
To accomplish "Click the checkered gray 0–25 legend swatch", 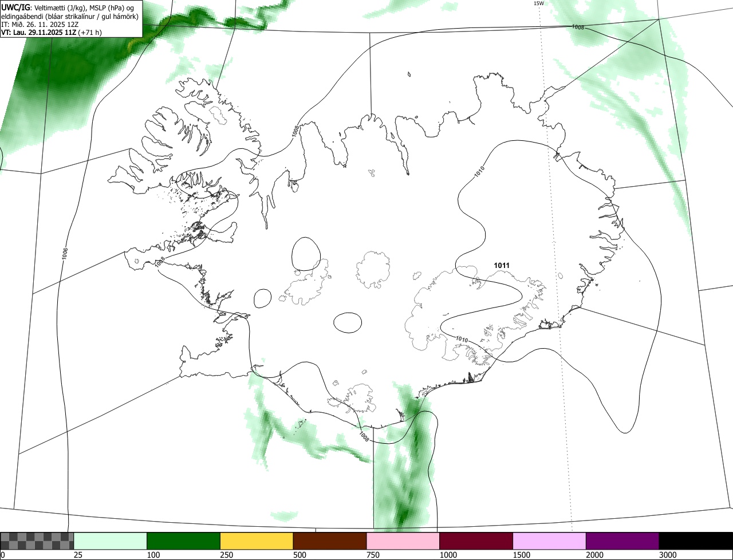I will [37, 541].
